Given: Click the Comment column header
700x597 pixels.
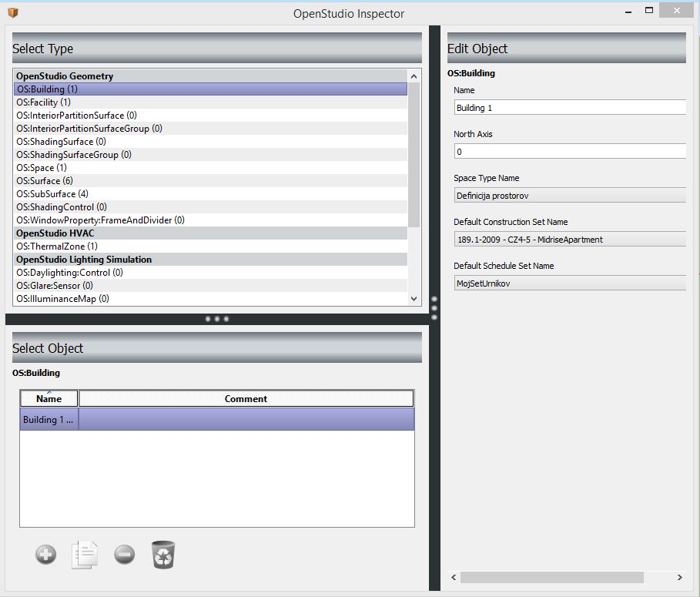Looking at the screenshot, I should [x=246, y=399].
